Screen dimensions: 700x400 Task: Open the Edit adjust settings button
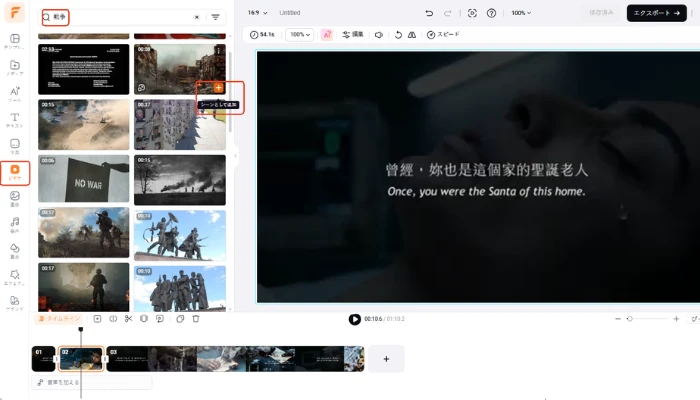click(353, 34)
